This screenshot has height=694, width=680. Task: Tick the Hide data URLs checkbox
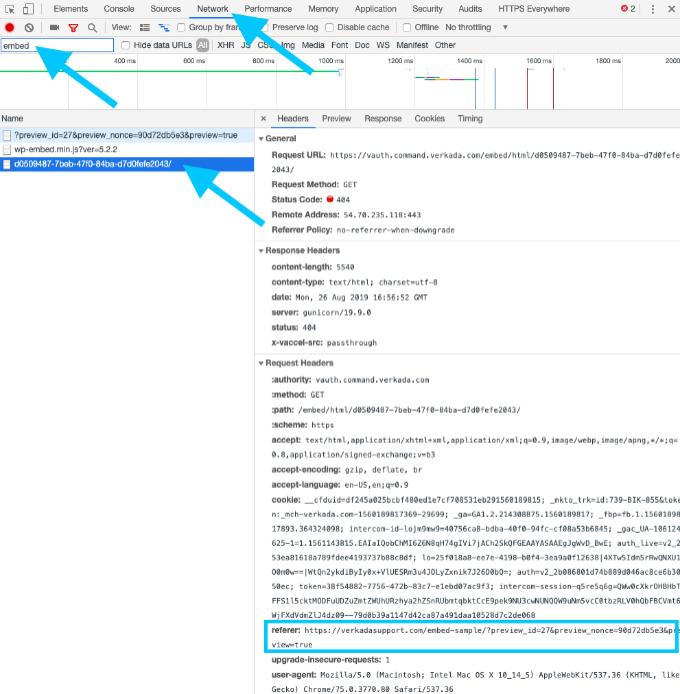[125, 45]
